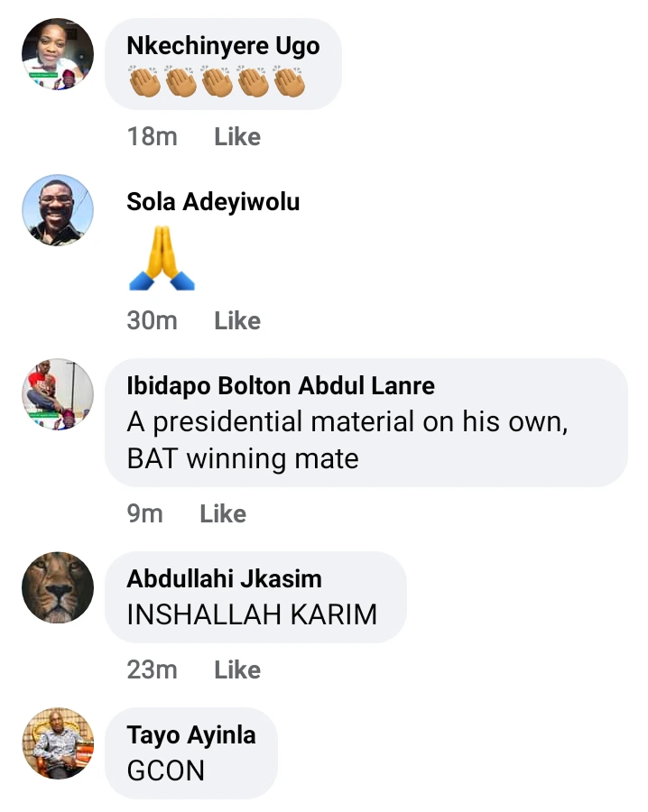Screen dimensions: 648x812
Task: Click the 9m comment timestamp
Action: (x=145, y=513)
